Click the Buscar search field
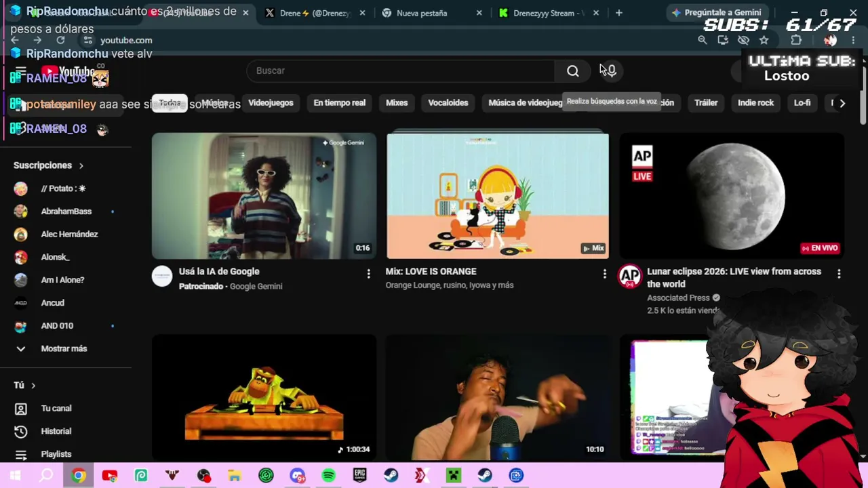Viewport: 868px width, 488px height. pos(401,71)
